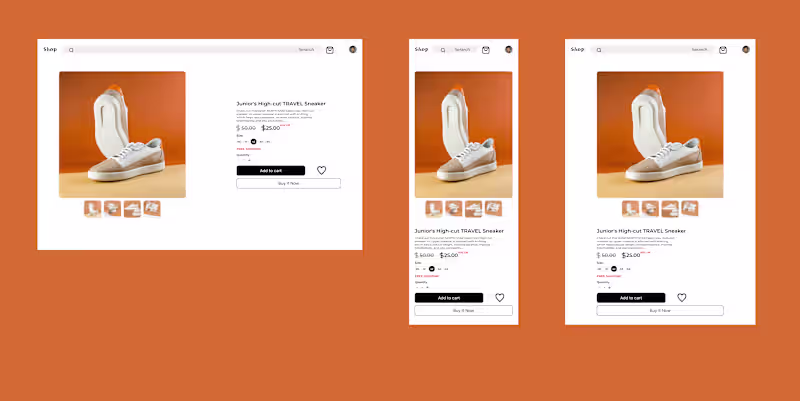Select highlighted black size option in desktop mockup

(254, 142)
